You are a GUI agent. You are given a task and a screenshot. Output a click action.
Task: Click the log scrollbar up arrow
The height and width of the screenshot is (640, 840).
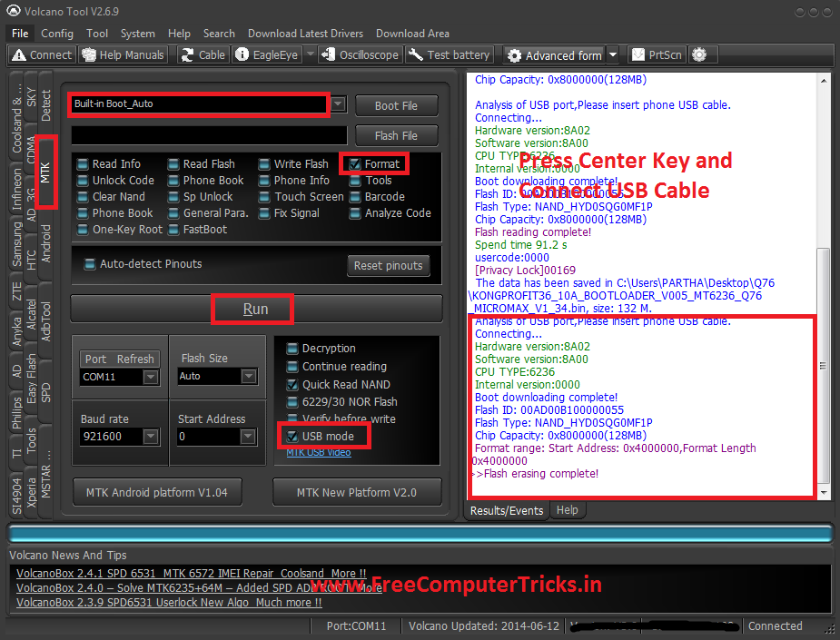coord(823,80)
